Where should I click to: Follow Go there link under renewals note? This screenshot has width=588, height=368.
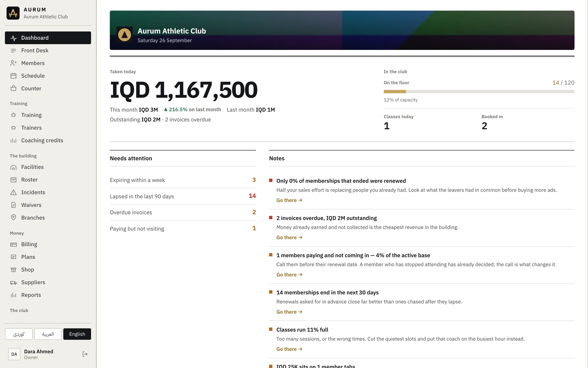289,200
